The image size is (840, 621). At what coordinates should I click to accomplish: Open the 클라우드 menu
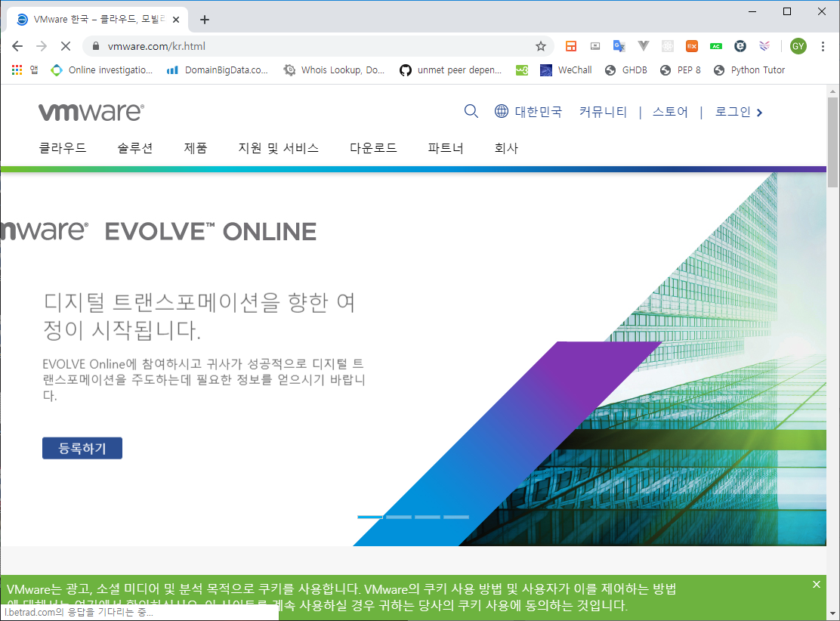click(x=63, y=148)
